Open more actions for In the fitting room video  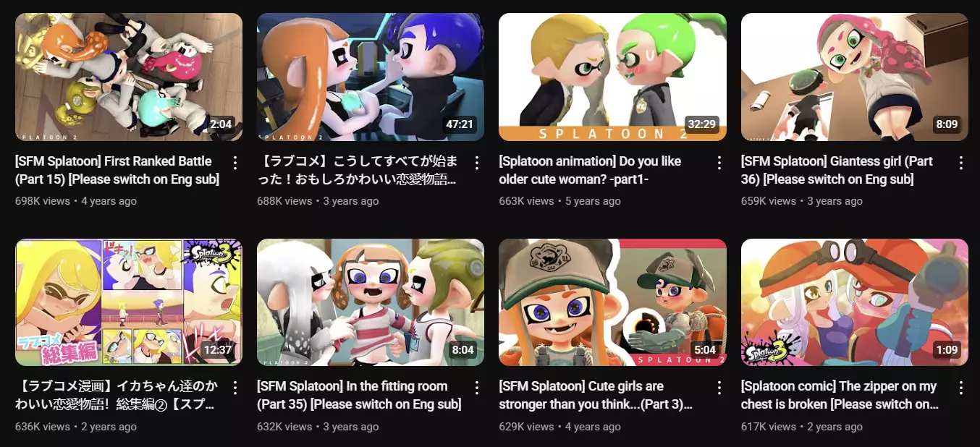(x=477, y=388)
